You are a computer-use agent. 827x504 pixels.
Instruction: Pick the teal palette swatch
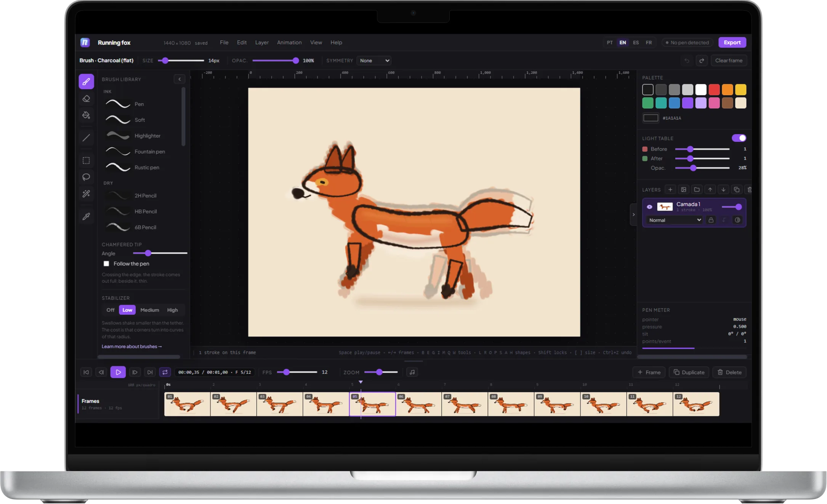661,103
